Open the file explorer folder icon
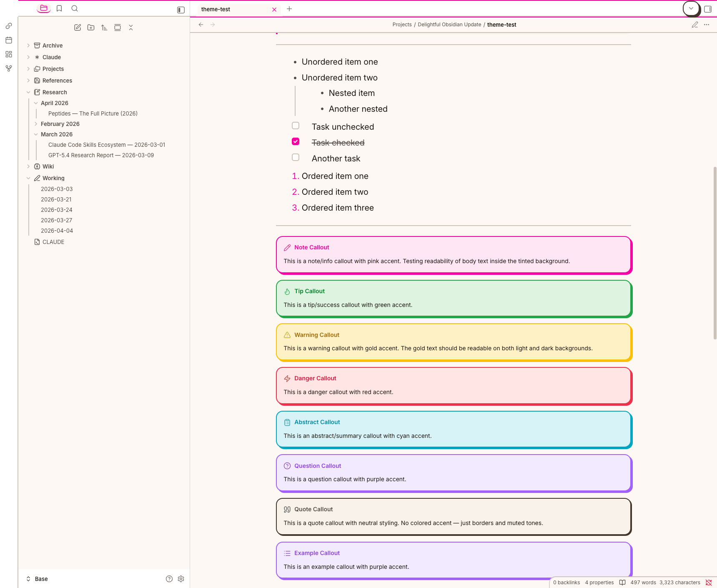The height and width of the screenshot is (588, 717). point(44,8)
